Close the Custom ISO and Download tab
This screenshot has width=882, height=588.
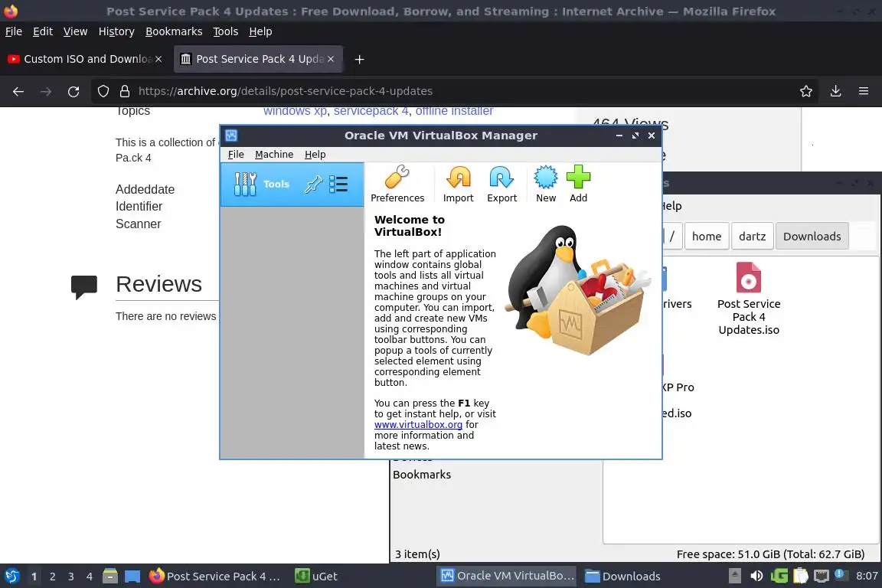tap(158, 59)
